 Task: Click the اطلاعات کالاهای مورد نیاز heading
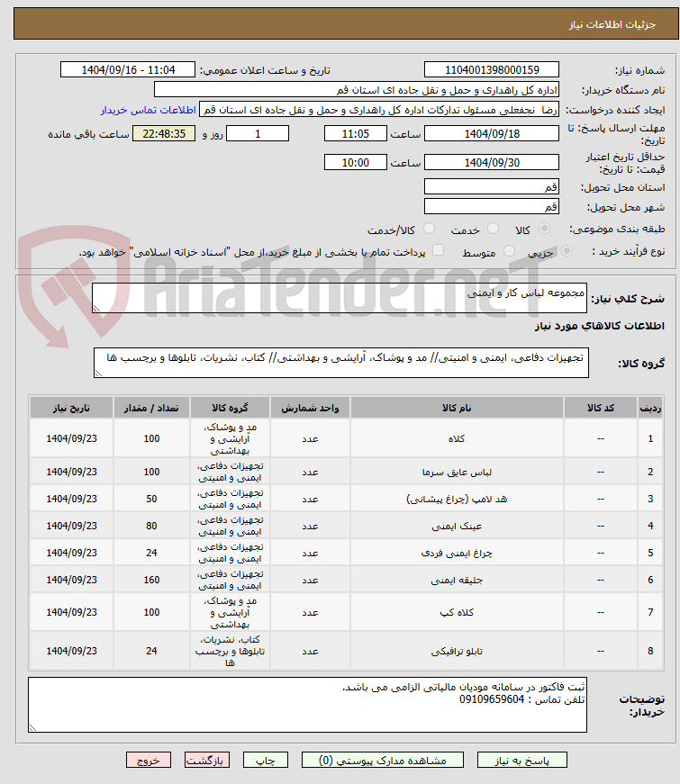[x=600, y=326]
